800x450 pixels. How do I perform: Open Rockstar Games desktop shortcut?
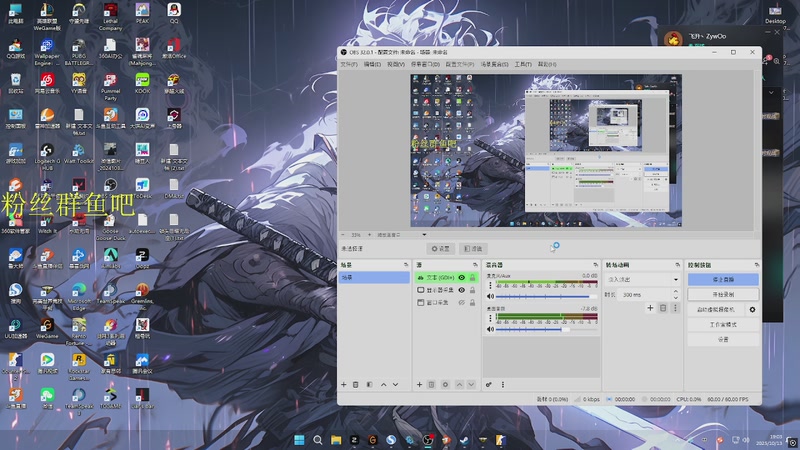tap(79, 366)
